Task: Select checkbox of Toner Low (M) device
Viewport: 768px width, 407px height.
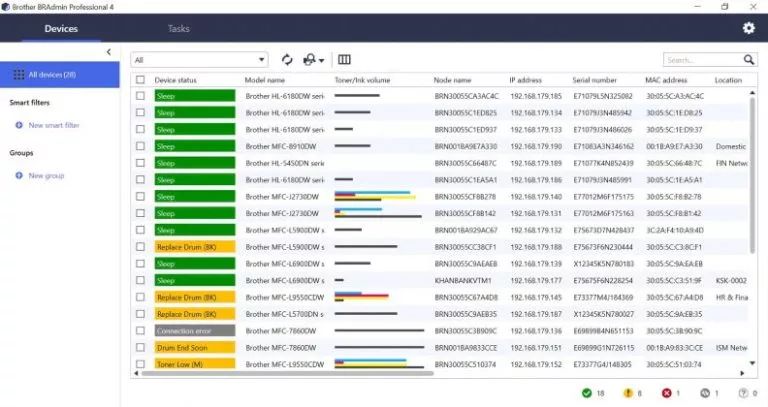Action: pyautogui.click(x=141, y=364)
